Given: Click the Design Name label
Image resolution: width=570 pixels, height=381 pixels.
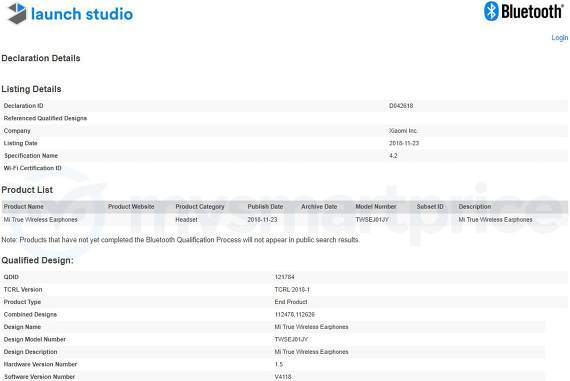Looking at the screenshot, I should (22, 327).
